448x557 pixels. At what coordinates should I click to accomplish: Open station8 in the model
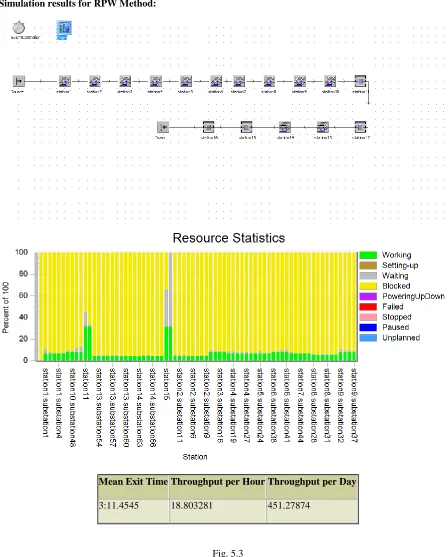point(269,81)
